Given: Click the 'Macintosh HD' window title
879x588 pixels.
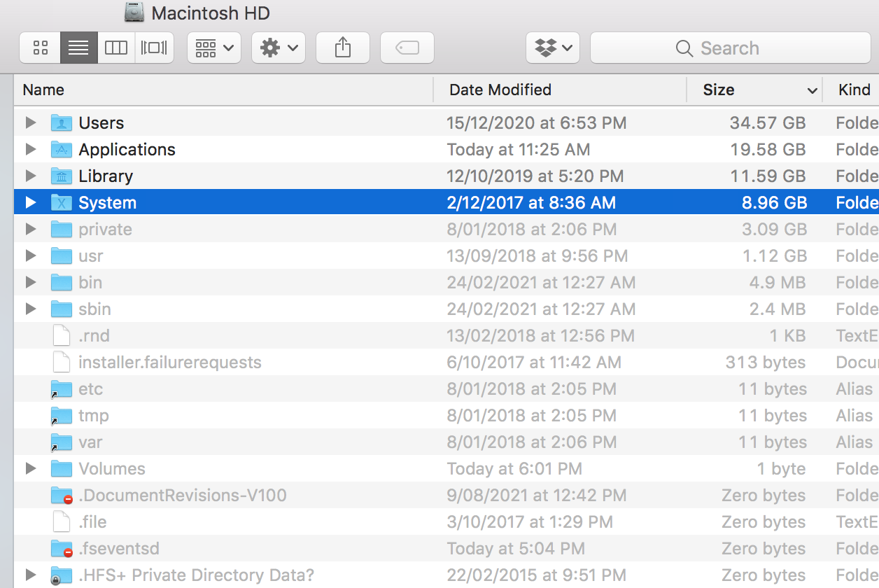Looking at the screenshot, I should (x=211, y=13).
